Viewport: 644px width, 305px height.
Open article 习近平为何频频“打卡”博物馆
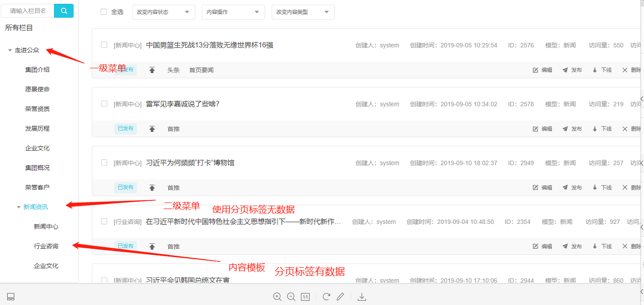point(190,163)
